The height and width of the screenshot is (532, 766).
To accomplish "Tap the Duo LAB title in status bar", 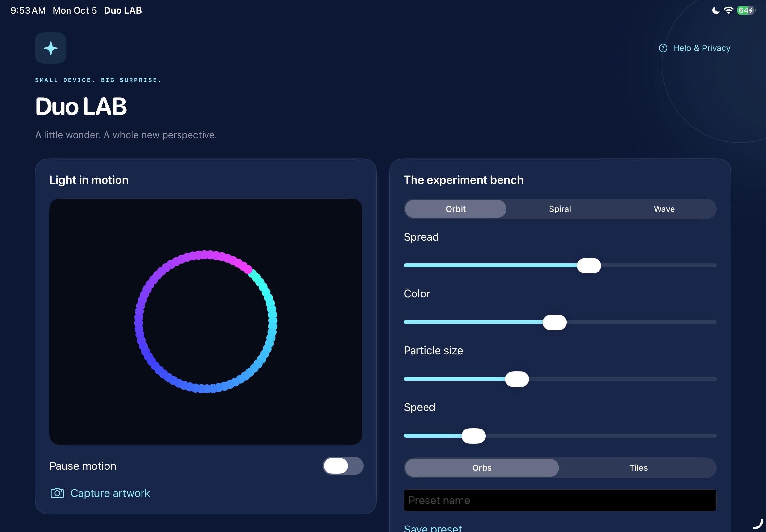I will coord(123,10).
